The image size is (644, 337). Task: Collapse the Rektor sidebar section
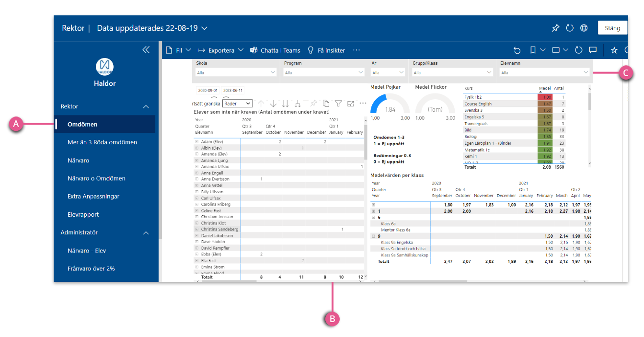pyautogui.click(x=146, y=107)
